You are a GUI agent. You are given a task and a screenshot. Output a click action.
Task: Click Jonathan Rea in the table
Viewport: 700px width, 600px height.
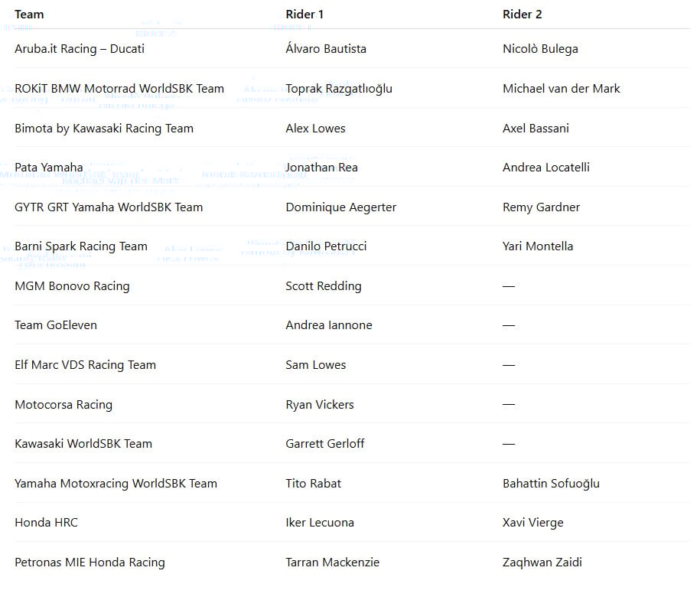[x=321, y=168]
